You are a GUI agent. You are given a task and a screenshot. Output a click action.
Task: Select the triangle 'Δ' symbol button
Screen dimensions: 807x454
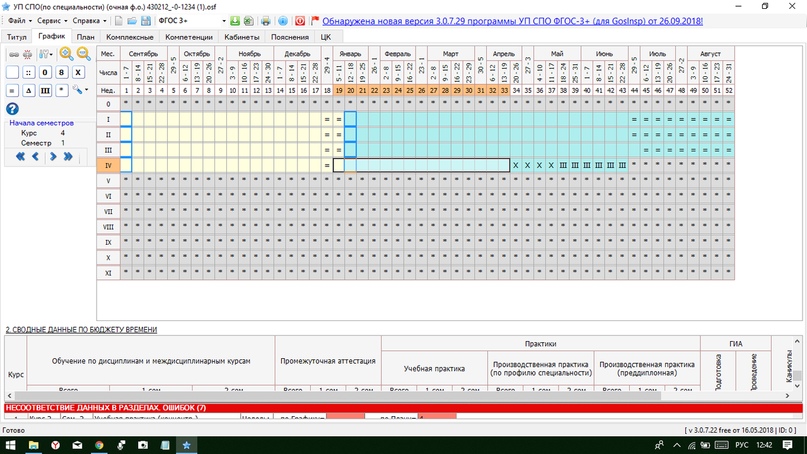pyautogui.click(x=28, y=91)
